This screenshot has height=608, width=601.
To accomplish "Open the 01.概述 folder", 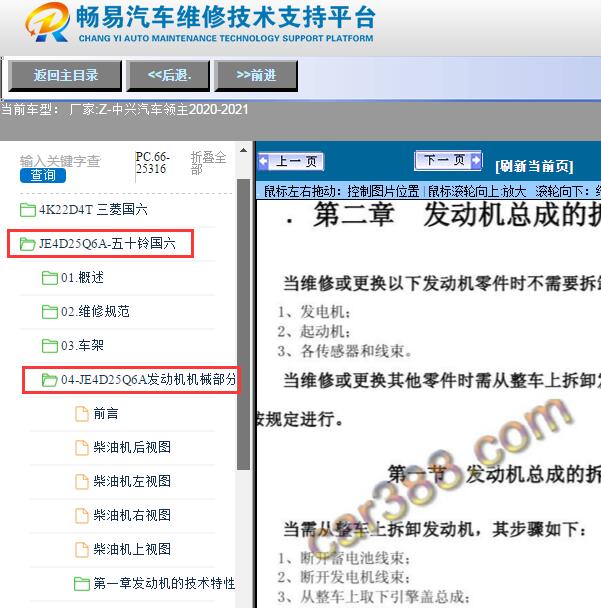I will click(82, 278).
